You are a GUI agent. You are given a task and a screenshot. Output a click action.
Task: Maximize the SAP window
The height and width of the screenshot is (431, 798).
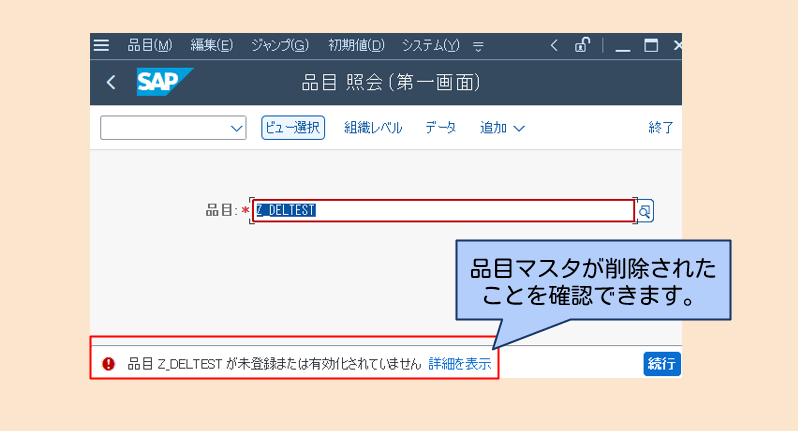tap(651, 45)
